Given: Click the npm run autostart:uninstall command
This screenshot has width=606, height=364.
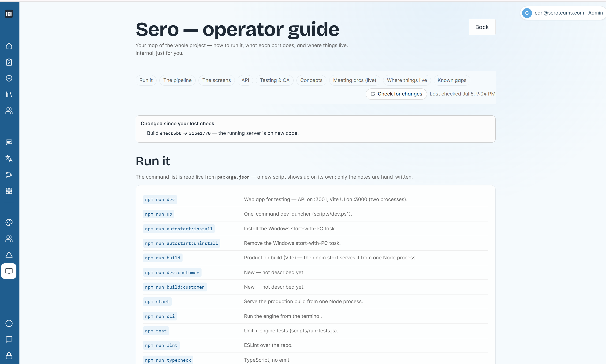Looking at the screenshot, I should point(181,243).
